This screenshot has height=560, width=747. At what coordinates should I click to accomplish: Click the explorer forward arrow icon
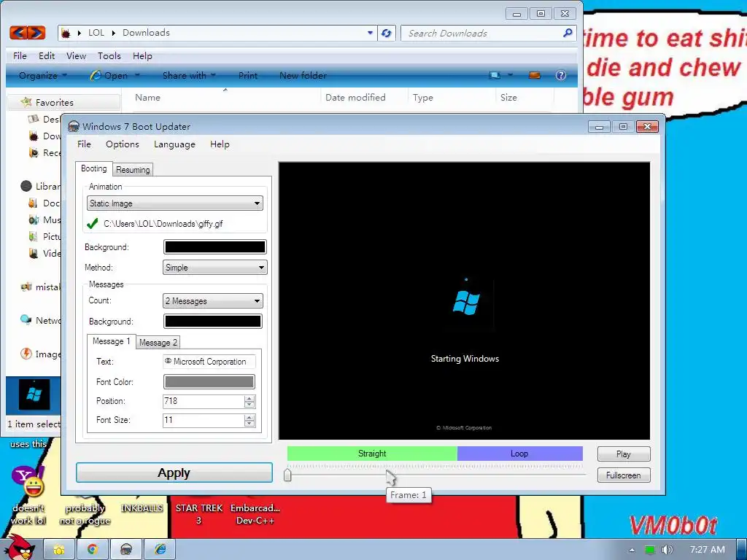point(36,32)
